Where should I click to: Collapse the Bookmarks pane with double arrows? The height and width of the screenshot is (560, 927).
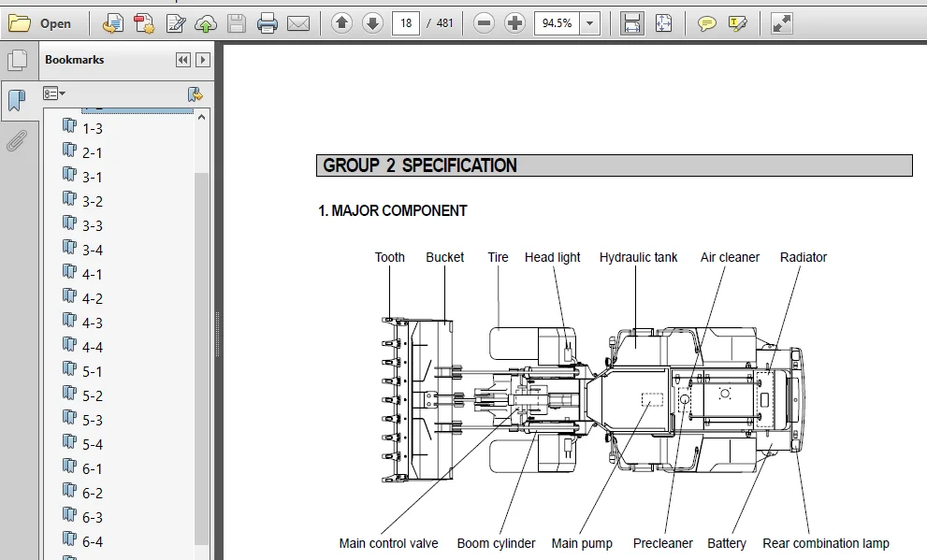coord(183,60)
